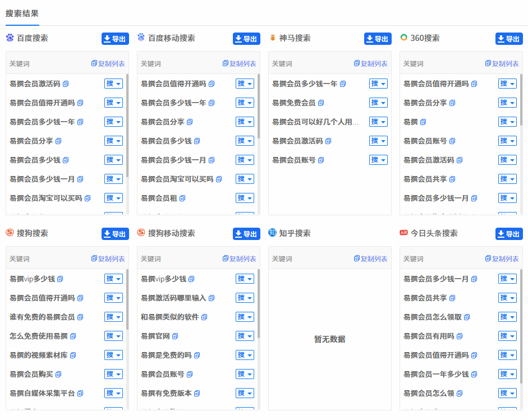Click the 百度移动搜索 list vertical scrollbar
This screenshot has width=528, height=420.
click(259, 106)
